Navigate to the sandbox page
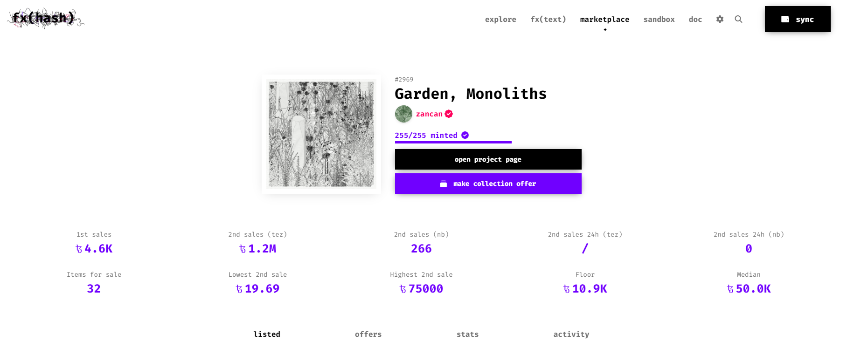Viewport: 868px width, 341px height. click(x=659, y=19)
